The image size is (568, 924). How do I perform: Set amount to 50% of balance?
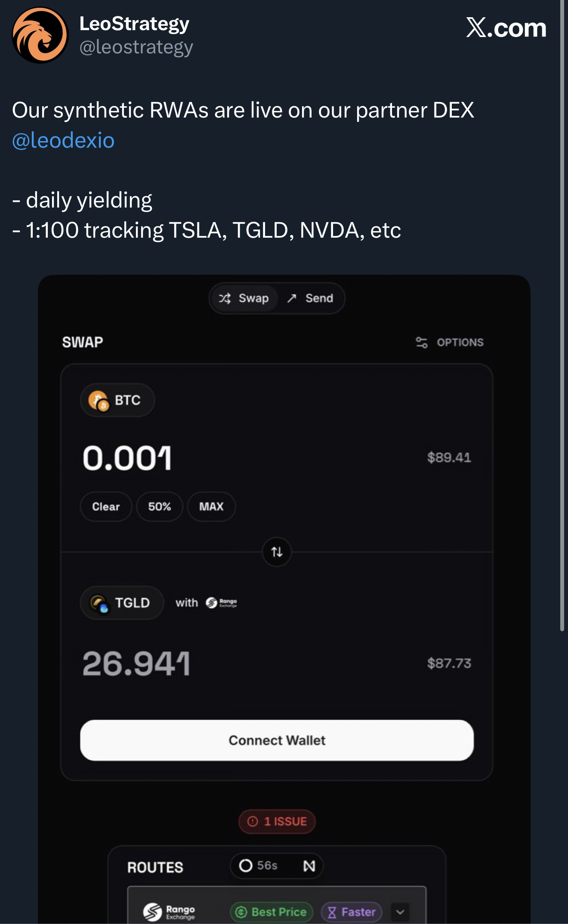[x=160, y=507]
